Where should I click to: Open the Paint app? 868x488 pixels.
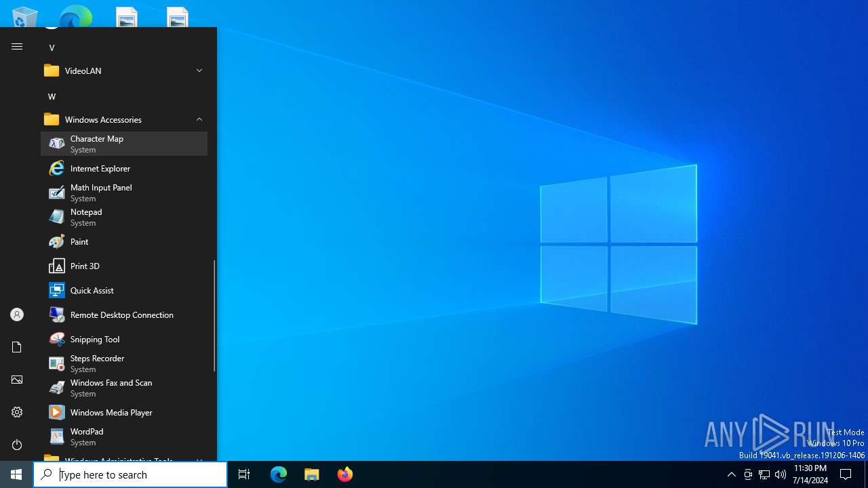(x=124, y=241)
